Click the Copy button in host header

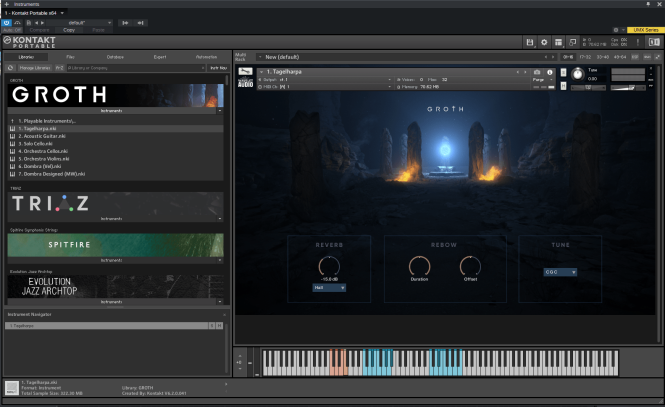tap(69, 30)
